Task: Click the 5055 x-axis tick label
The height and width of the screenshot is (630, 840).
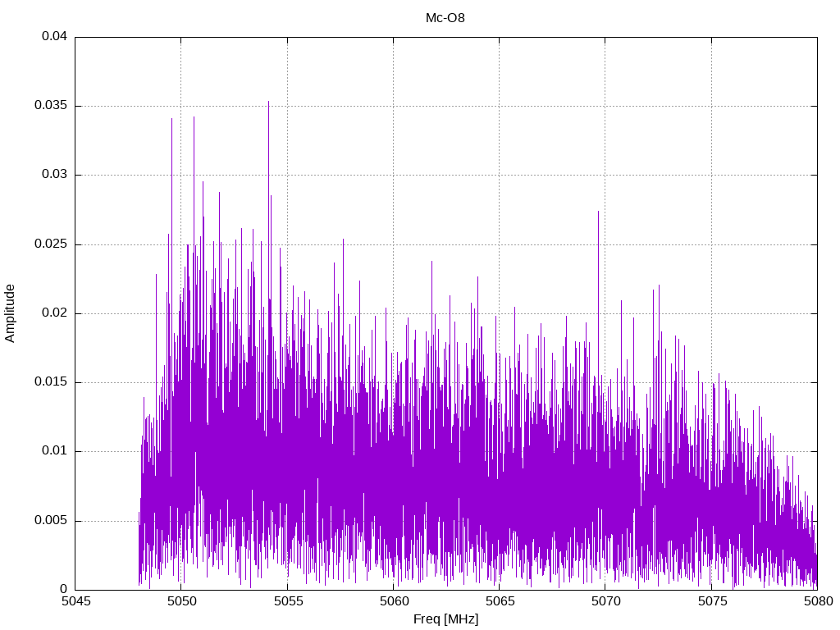Action: coord(287,602)
